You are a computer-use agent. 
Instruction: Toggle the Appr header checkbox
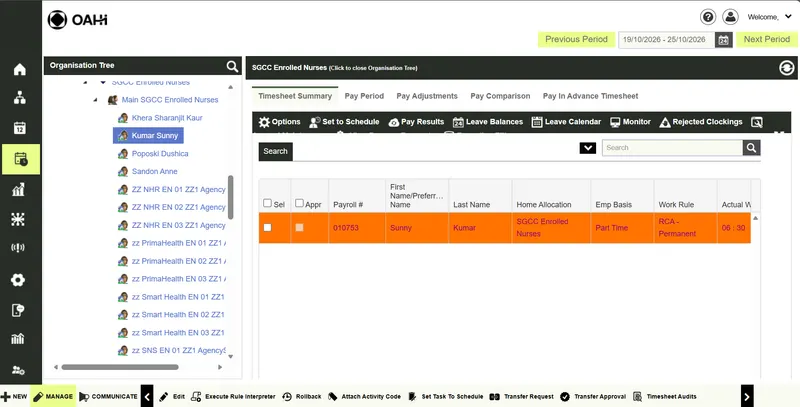[299, 203]
